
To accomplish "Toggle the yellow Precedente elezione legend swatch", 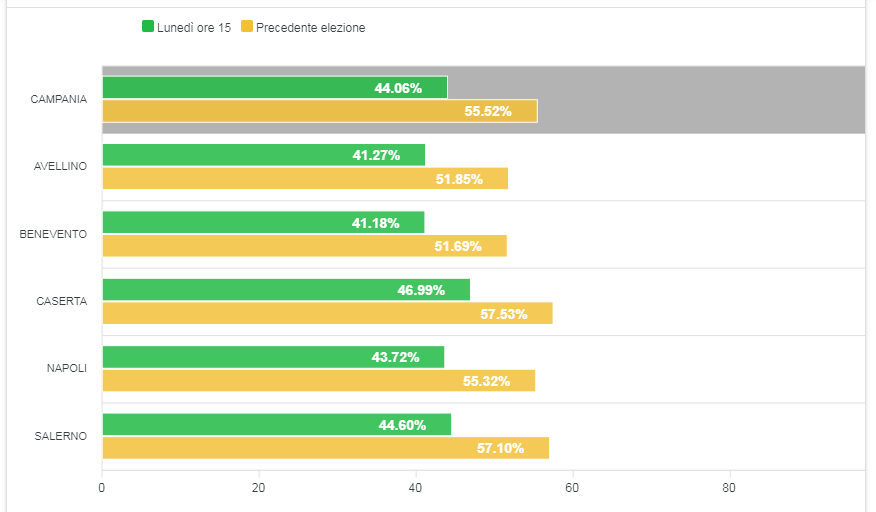I will tap(247, 27).
